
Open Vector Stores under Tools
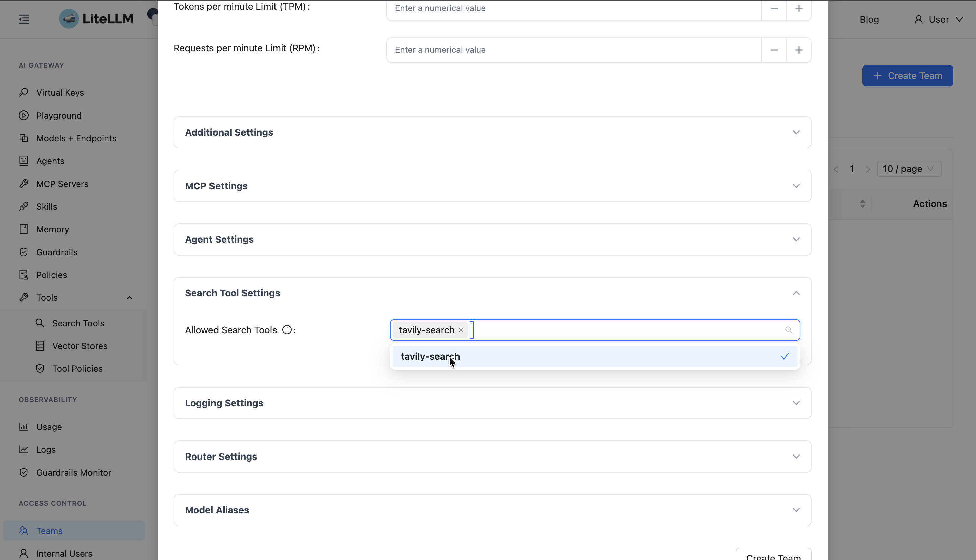click(x=80, y=346)
